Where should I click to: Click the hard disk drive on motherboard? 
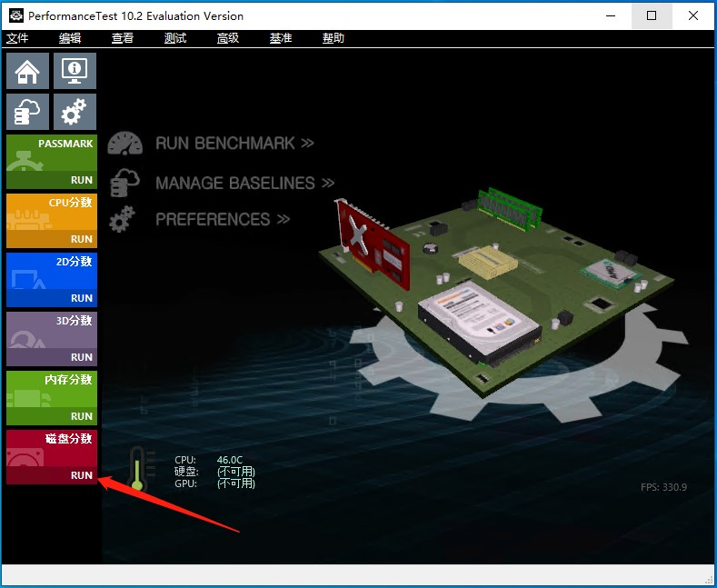480,323
